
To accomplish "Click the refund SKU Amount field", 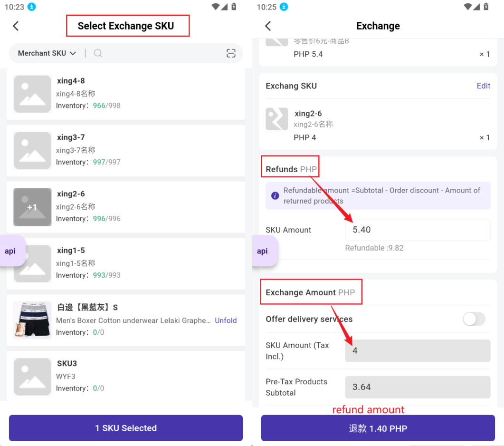I will (417, 230).
